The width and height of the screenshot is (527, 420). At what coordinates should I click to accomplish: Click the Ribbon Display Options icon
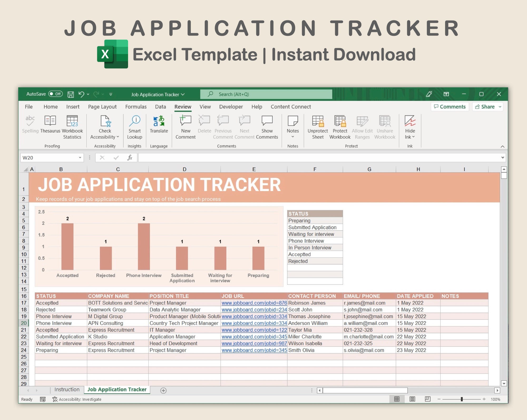click(446, 94)
